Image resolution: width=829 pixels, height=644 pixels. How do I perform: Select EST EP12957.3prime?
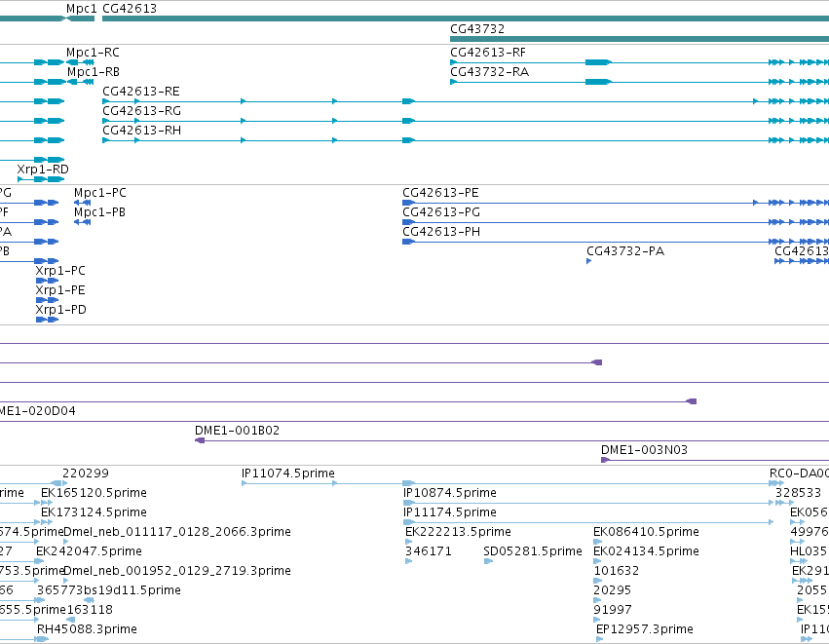point(645,629)
